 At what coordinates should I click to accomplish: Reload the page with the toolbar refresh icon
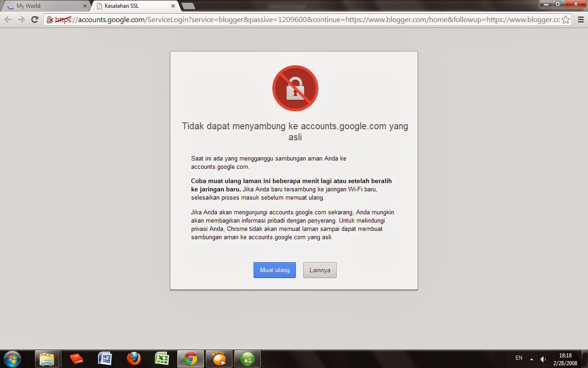34,19
